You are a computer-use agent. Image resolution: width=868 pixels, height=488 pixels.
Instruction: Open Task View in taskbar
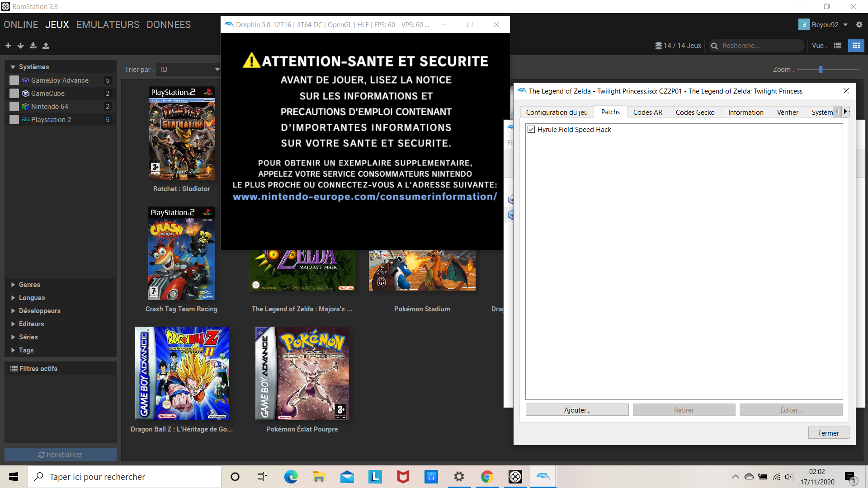pos(262,477)
